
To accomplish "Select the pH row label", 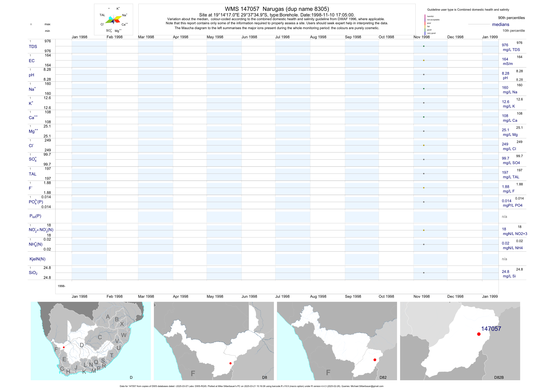I will pyautogui.click(x=31, y=75).
